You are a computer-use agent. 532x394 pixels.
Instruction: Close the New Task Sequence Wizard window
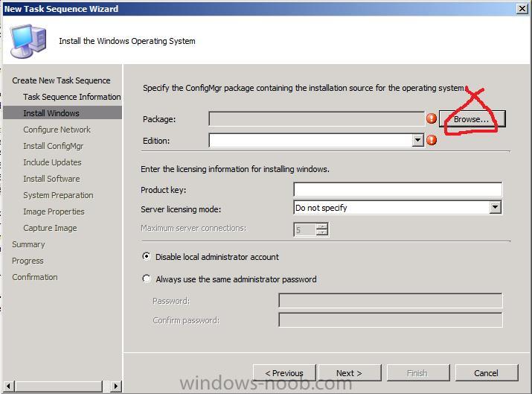(x=522, y=8)
